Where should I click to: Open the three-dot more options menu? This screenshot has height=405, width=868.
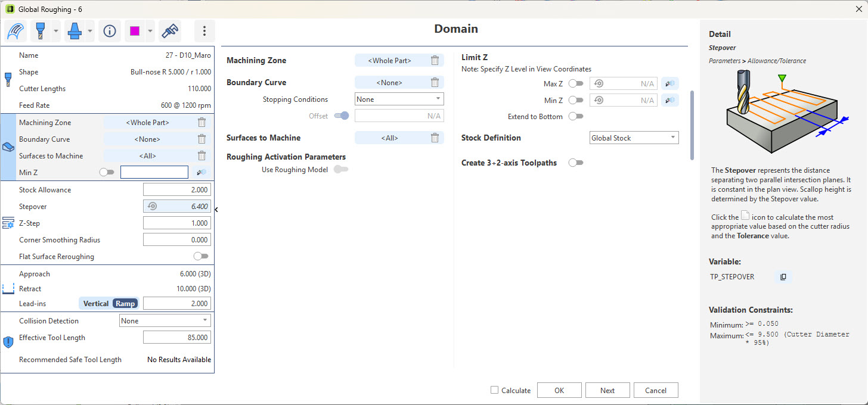[x=204, y=31]
